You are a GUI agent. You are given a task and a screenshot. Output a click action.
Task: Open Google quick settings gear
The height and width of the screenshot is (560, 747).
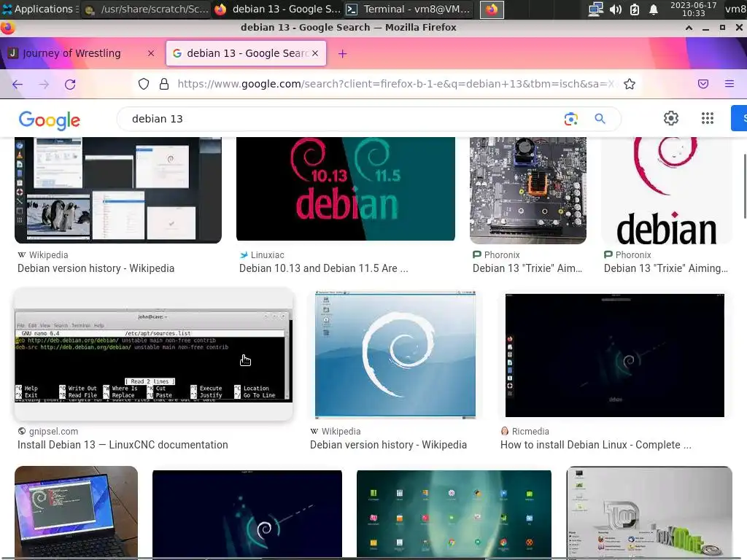pos(671,118)
